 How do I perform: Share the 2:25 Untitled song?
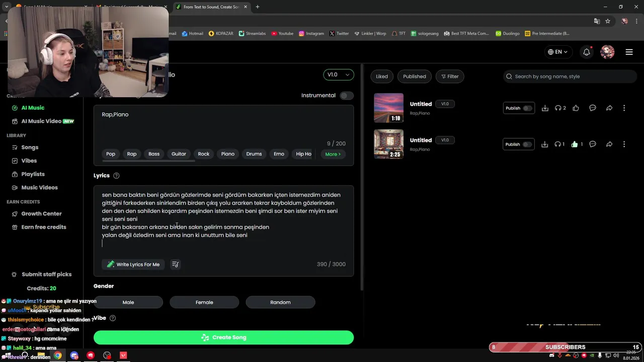609,144
